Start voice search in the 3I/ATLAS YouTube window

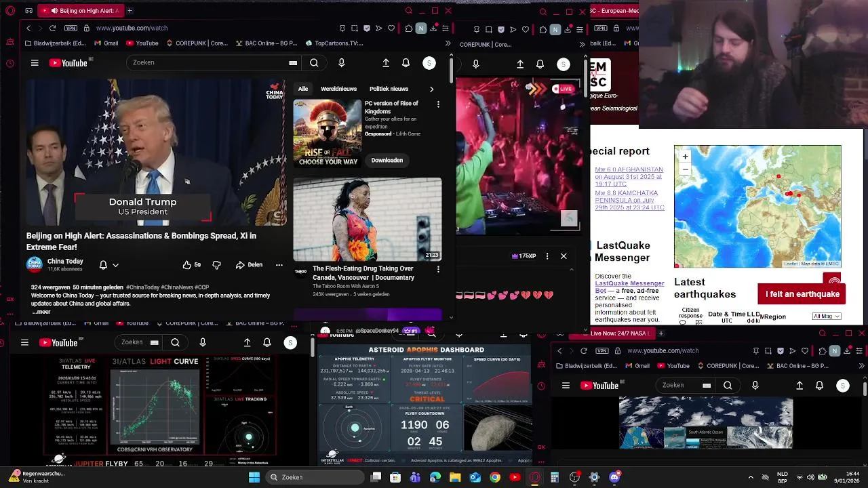click(x=203, y=343)
